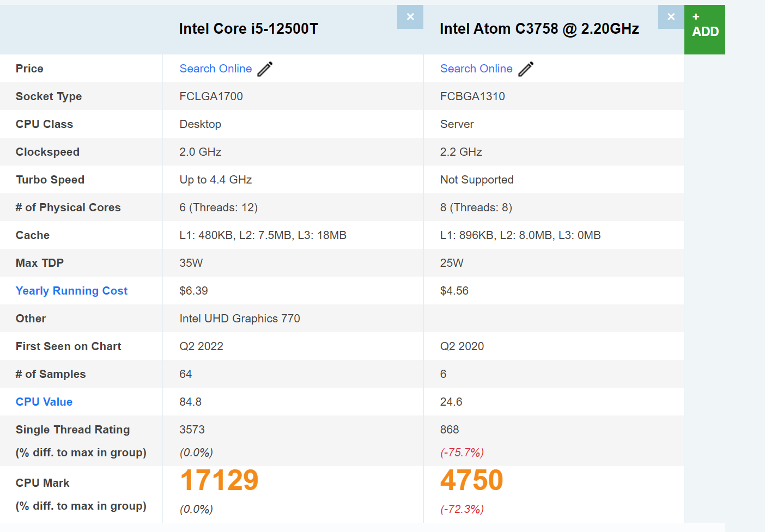The height and width of the screenshot is (532, 765).
Task: Click the Socket Type row label
Action: coord(48,96)
